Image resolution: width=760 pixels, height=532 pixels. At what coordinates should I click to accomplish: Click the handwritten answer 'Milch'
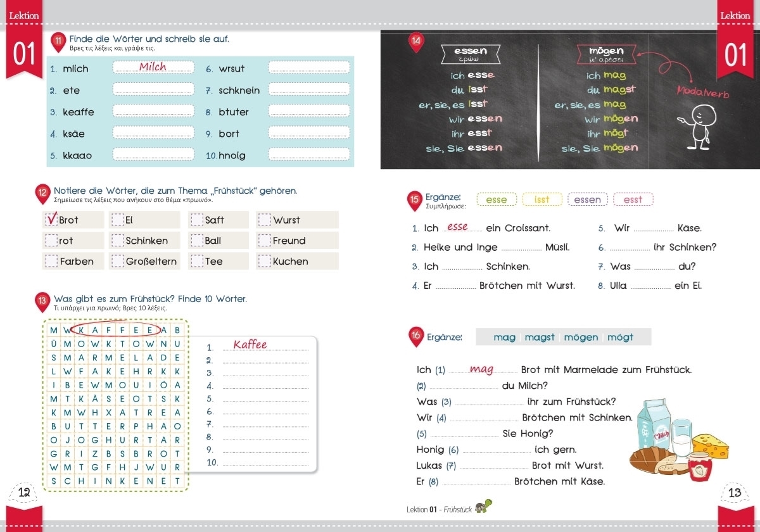point(153,66)
